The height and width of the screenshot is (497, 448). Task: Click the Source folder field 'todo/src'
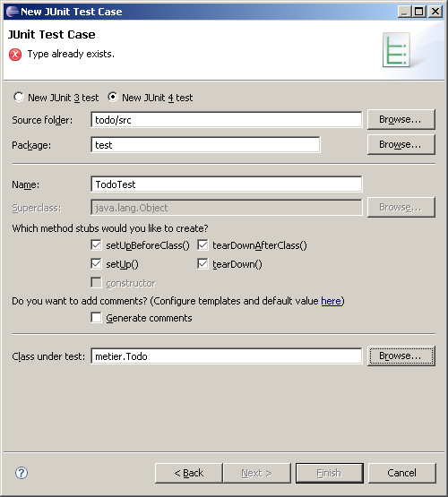226,120
